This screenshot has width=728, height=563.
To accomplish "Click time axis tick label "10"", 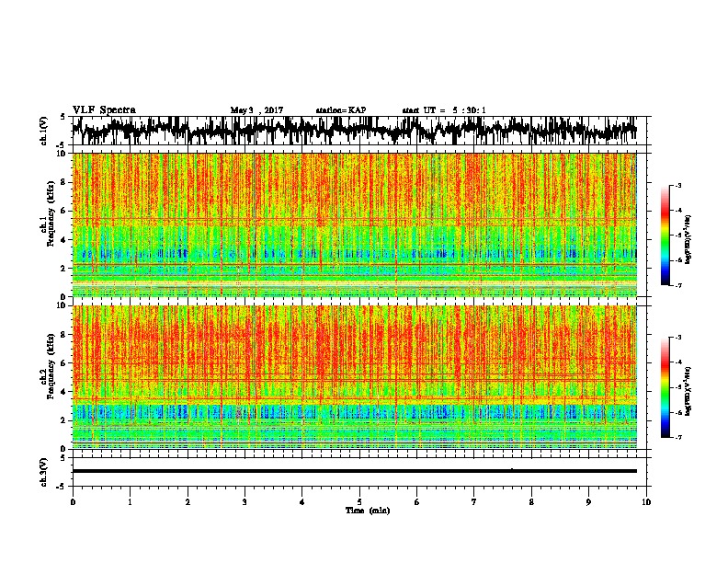I will pyautogui.click(x=646, y=501).
